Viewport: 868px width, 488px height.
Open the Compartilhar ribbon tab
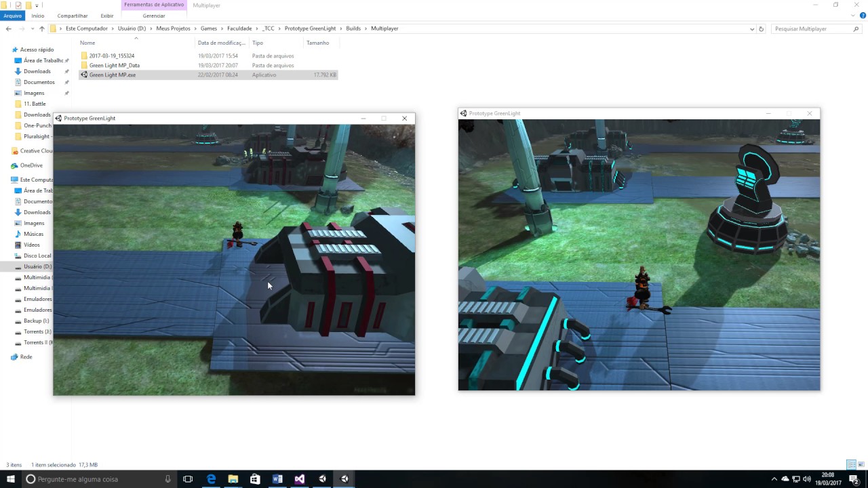click(x=73, y=16)
